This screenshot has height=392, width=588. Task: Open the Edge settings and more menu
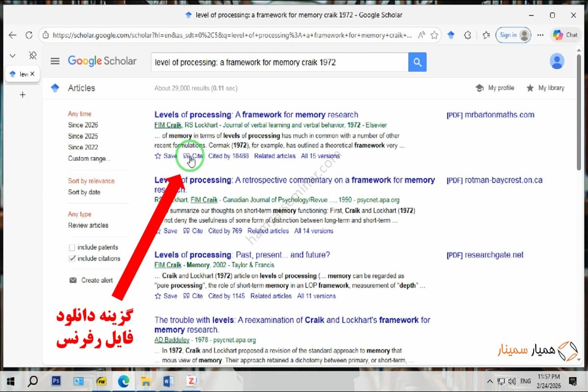click(x=540, y=35)
